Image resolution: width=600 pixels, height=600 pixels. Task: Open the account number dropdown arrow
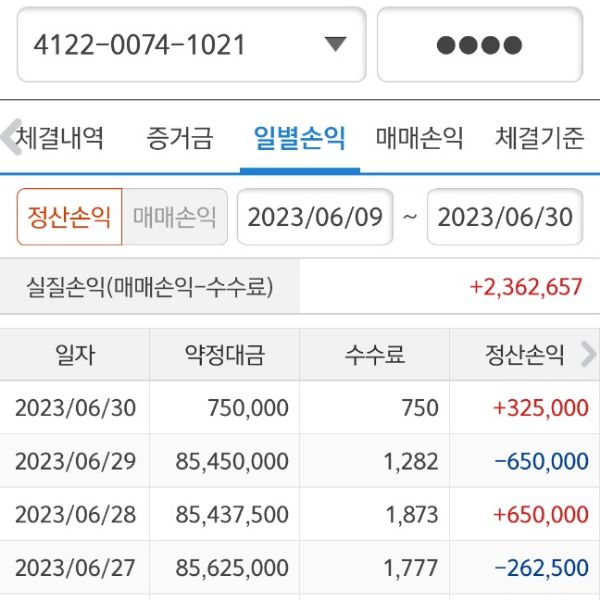click(x=335, y=45)
